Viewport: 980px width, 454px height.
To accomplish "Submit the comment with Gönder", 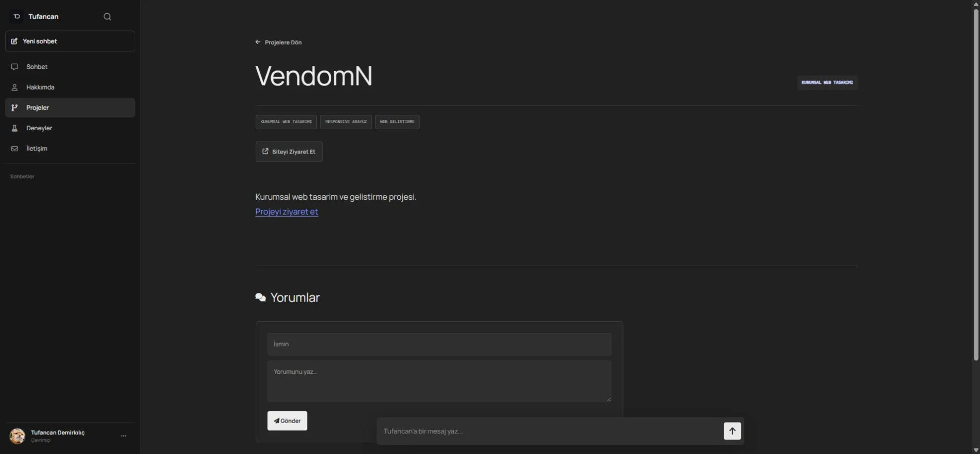I will [x=287, y=421].
